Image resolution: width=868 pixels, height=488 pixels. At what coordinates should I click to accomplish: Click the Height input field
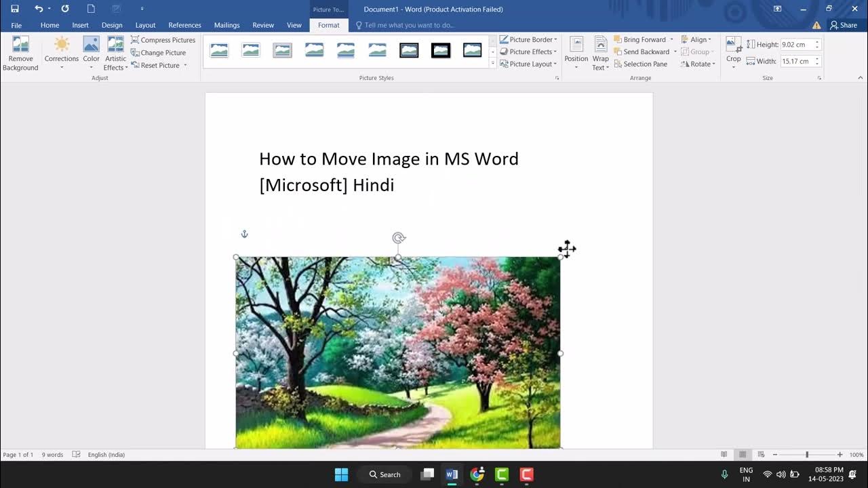pyautogui.click(x=797, y=44)
